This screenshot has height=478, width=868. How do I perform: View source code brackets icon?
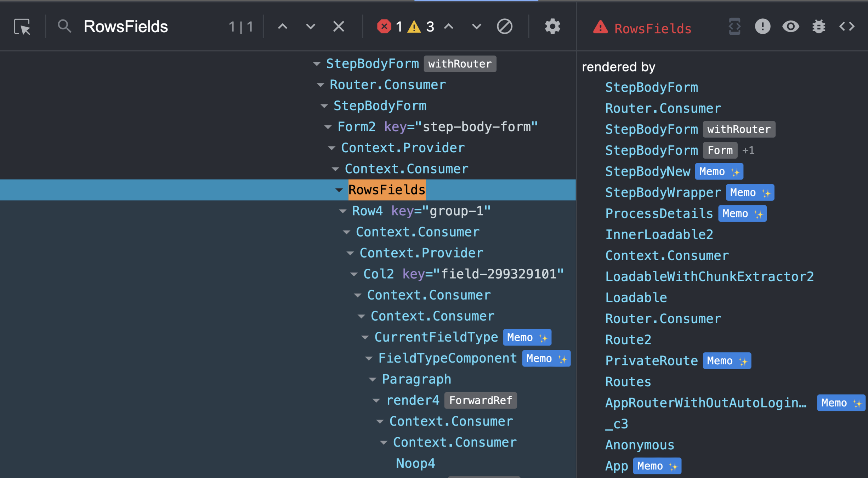[x=847, y=27]
